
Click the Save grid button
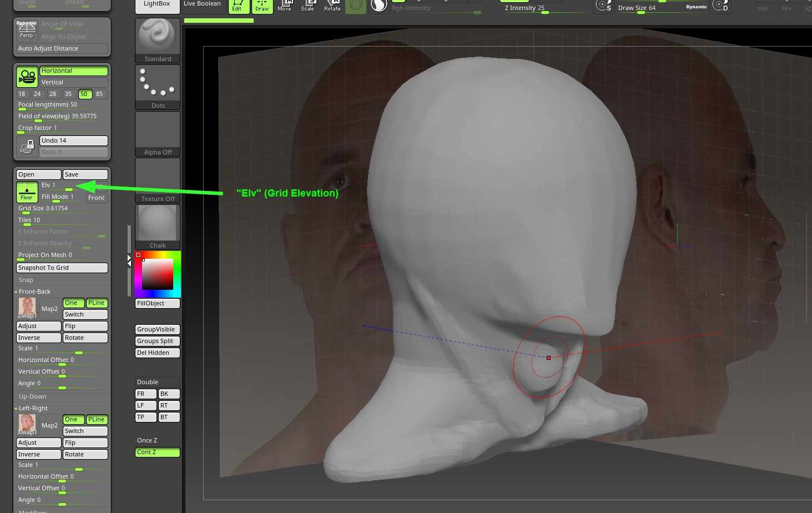tap(85, 174)
